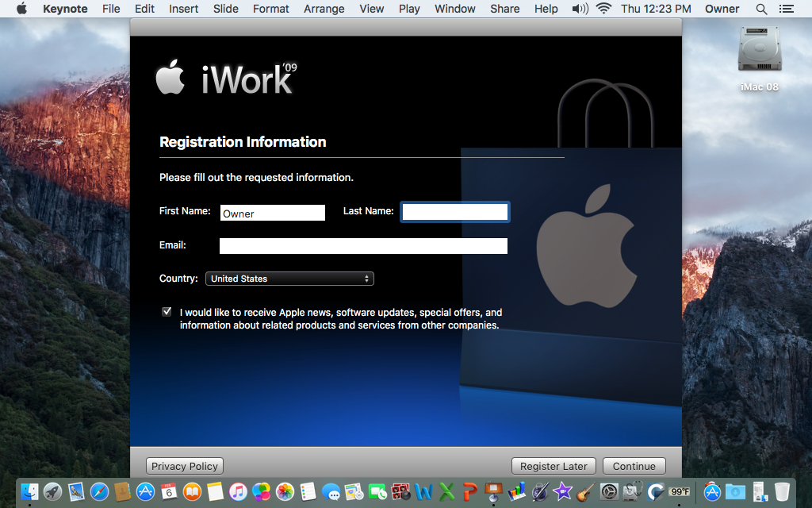The height and width of the screenshot is (508, 812).
Task: Click the Keynote podium icon in Dock
Action: point(493,491)
